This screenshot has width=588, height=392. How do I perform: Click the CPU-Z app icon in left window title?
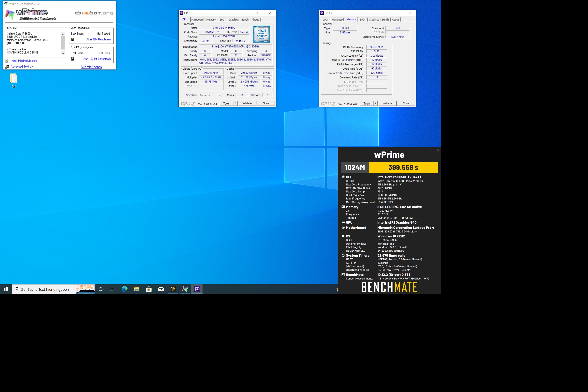(x=181, y=13)
